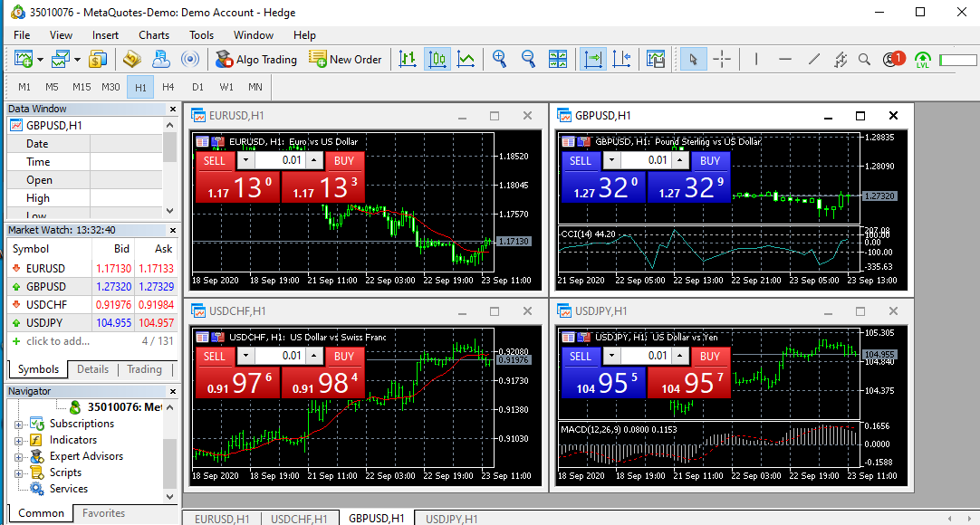The image size is (980, 525).
Task: Toggle Algo Trading on or off
Action: 256,60
